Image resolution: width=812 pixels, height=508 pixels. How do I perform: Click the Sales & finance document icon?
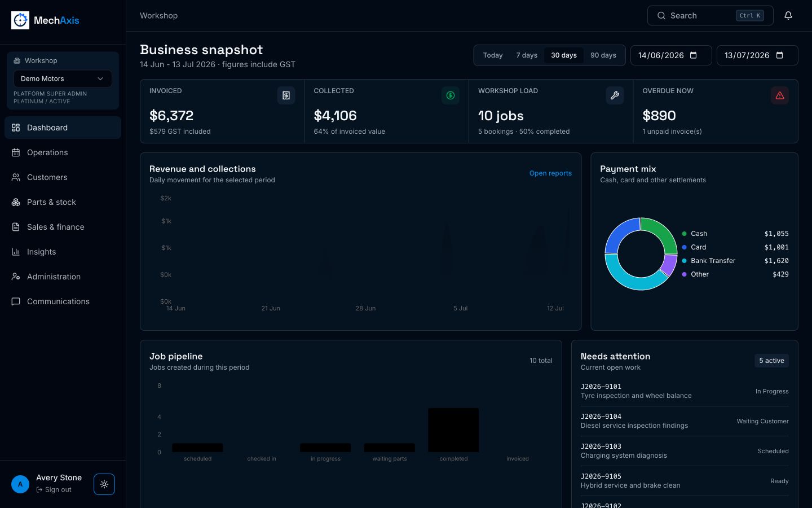click(16, 227)
